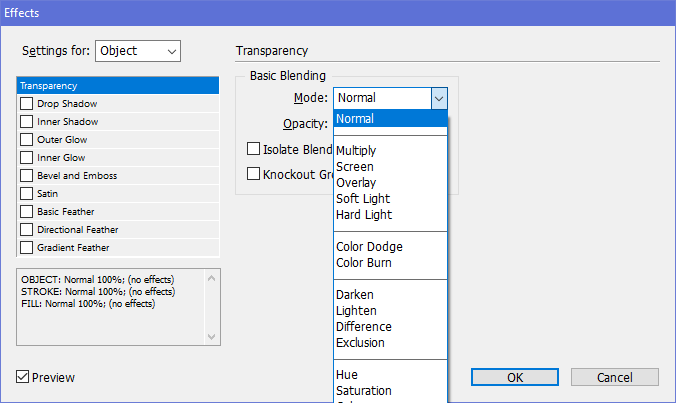Turn on the Outer Glow checkbox
Image resolution: width=676 pixels, height=403 pixels.
pyautogui.click(x=27, y=140)
